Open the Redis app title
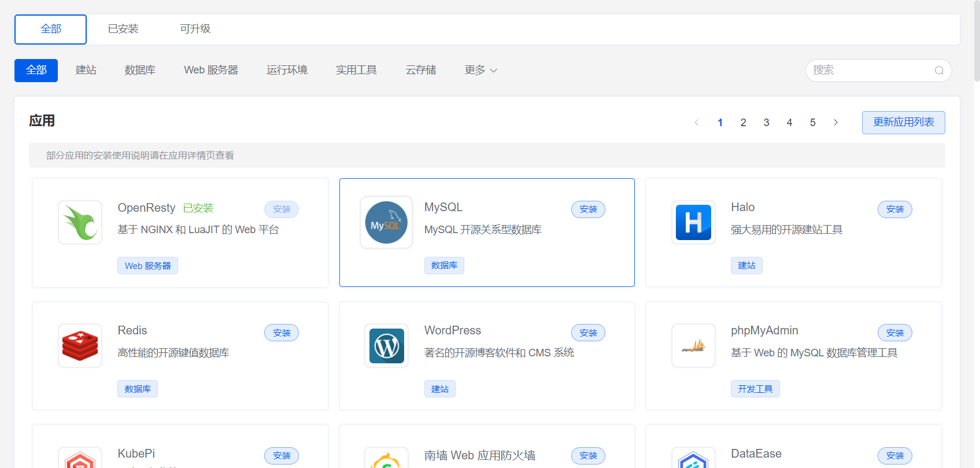The width and height of the screenshot is (980, 468). 132,330
